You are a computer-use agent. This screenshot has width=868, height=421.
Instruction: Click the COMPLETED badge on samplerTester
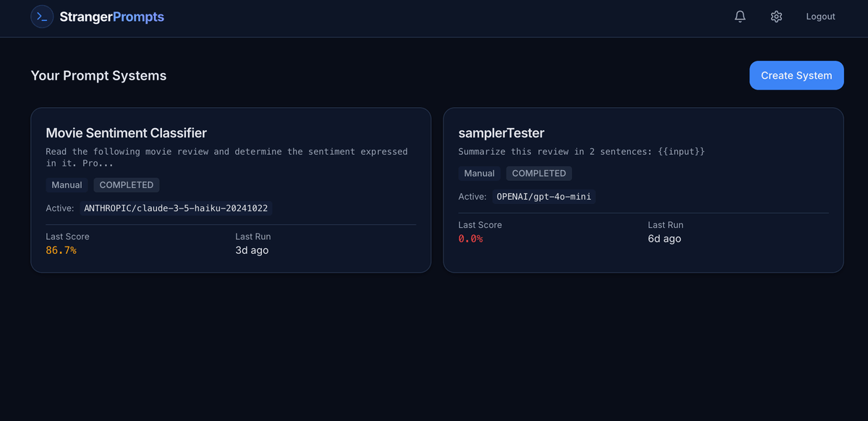click(x=539, y=174)
